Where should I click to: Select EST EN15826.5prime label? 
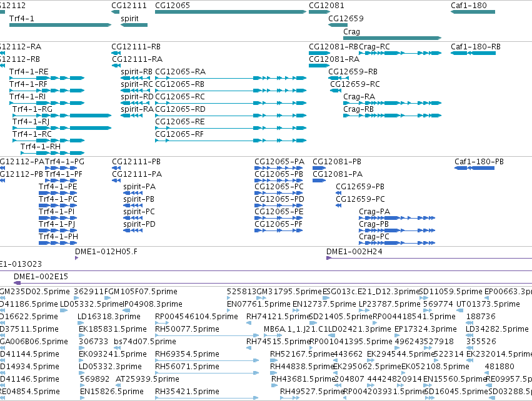pyautogui.click(x=112, y=392)
